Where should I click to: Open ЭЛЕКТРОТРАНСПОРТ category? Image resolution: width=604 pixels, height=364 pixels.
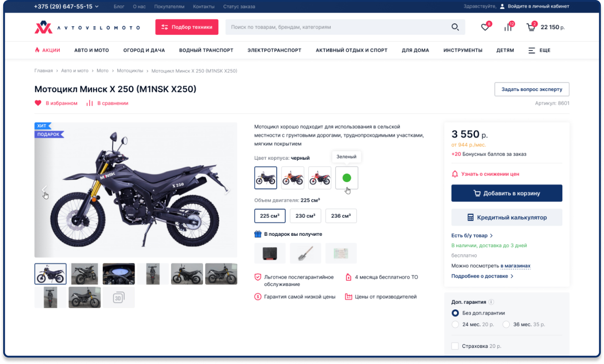pyautogui.click(x=274, y=50)
